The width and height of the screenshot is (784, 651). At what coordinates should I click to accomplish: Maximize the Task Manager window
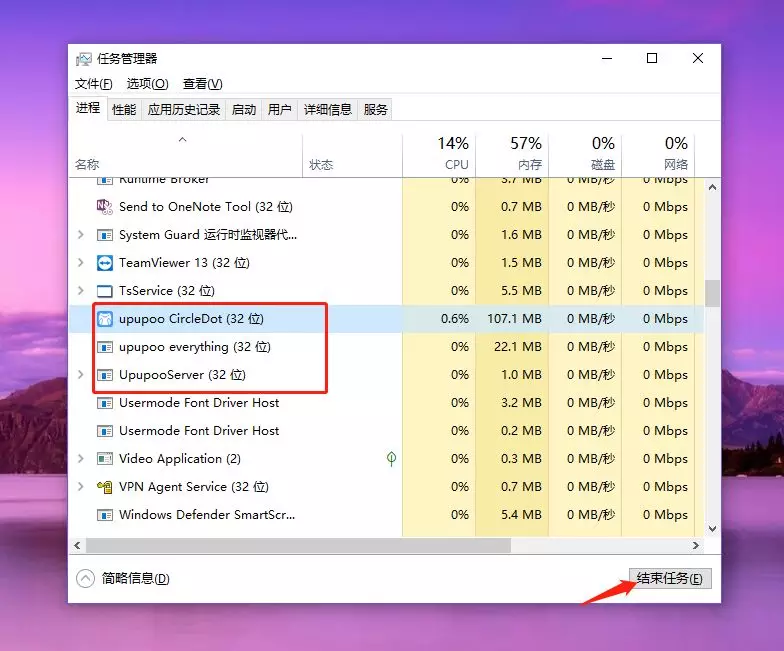pos(652,58)
